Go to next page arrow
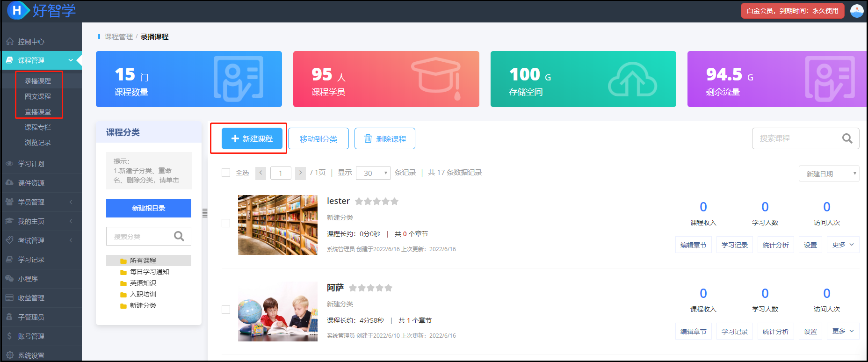Image resolution: width=868 pixels, height=362 pixels. tap(300, 173)
